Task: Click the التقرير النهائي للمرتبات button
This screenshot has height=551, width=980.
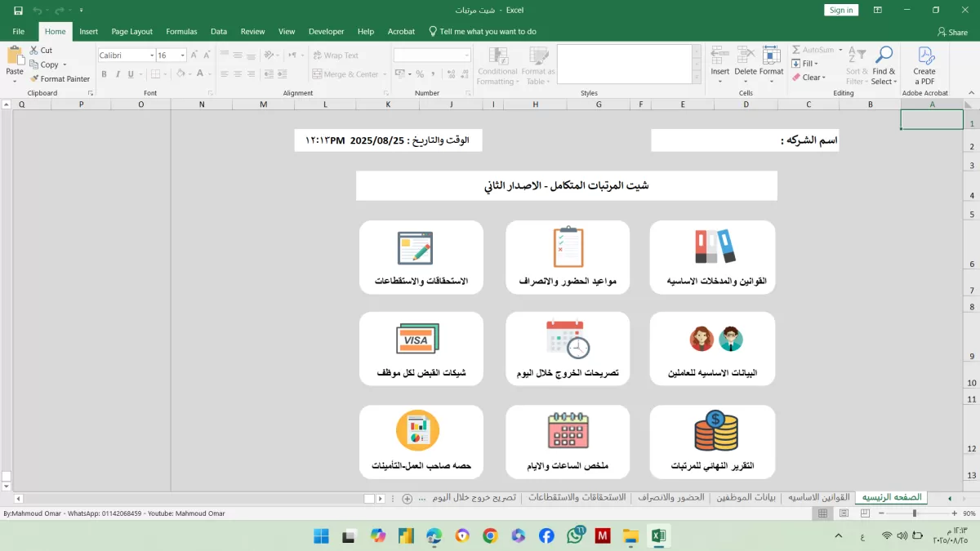Action: 712,442
